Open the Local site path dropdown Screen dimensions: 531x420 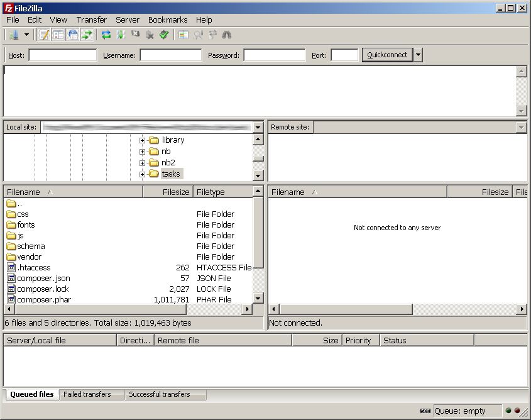coord(258,128)
